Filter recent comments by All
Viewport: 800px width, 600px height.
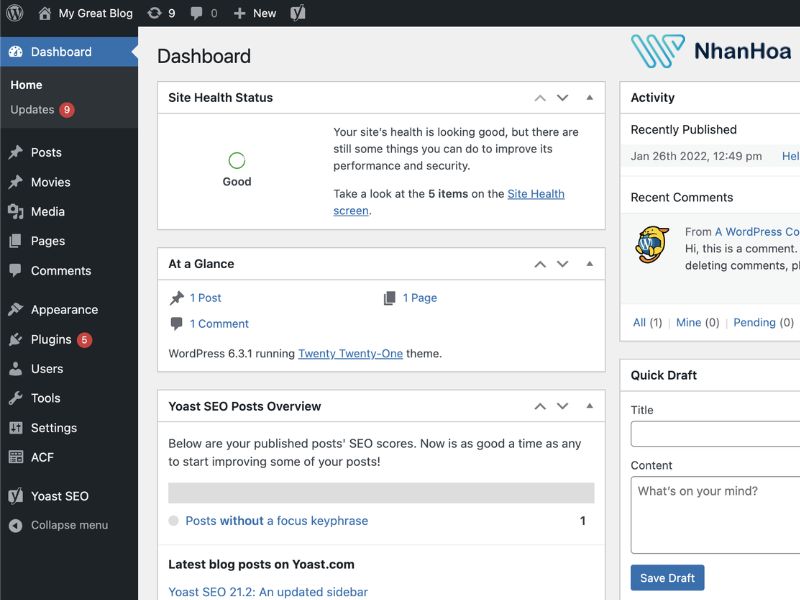[x=639, y=322]
